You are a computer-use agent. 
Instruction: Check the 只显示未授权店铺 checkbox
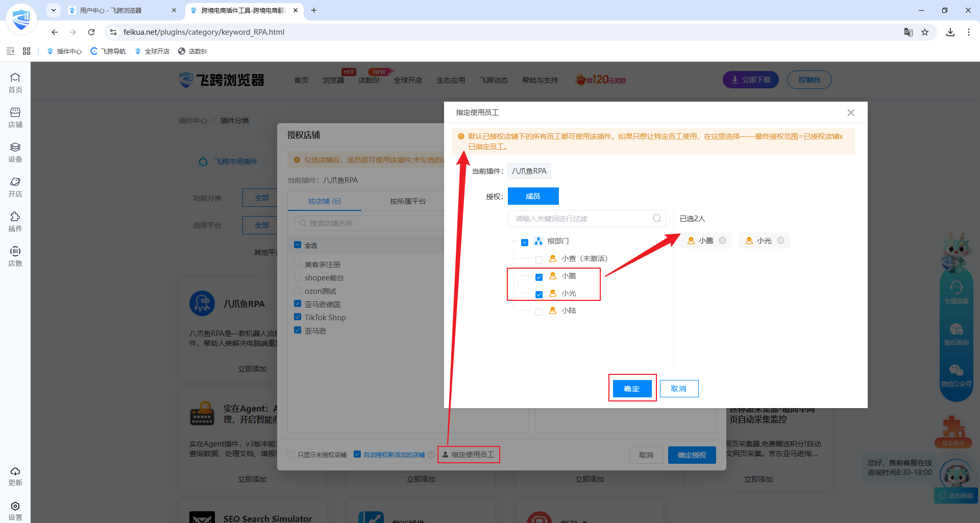click(x=291, y=455)
